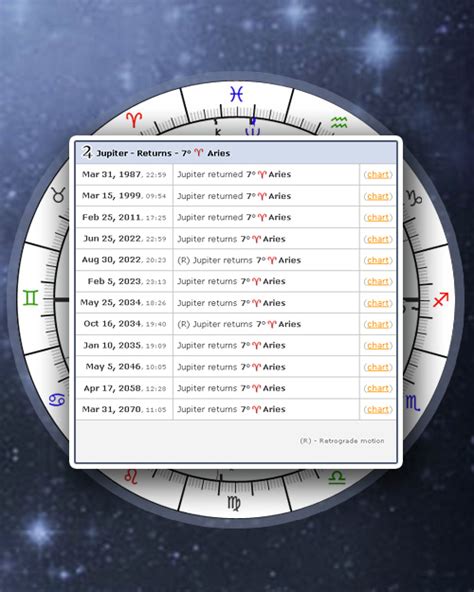Click the Jupiter glyph in the table header
Image resolution: width=474 pixels, height=592 pixels.
click(87, 153)
